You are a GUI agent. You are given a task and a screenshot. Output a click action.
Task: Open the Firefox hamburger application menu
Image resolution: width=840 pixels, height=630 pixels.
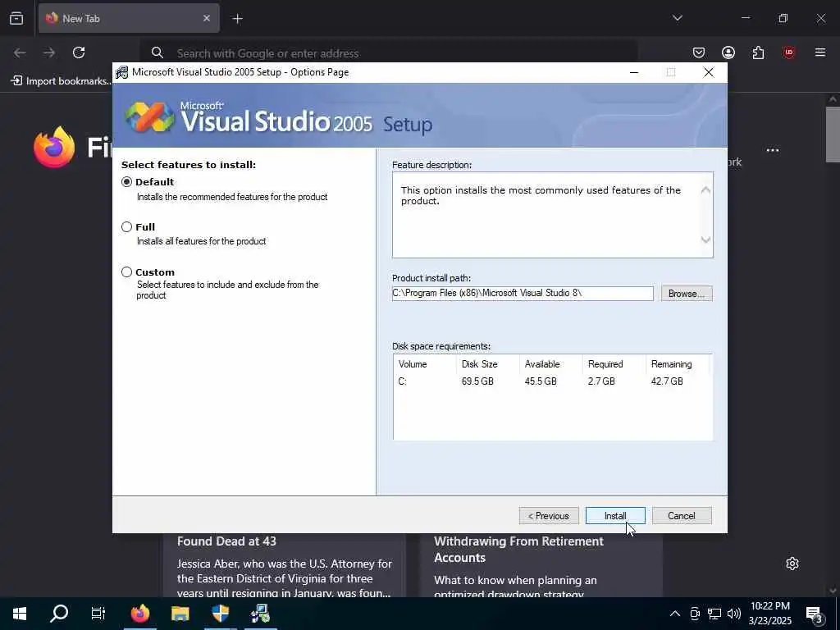(820, 52)
